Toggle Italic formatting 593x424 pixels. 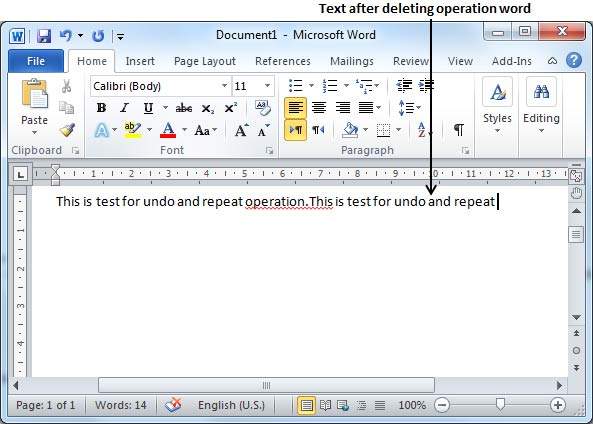[124, 108]
